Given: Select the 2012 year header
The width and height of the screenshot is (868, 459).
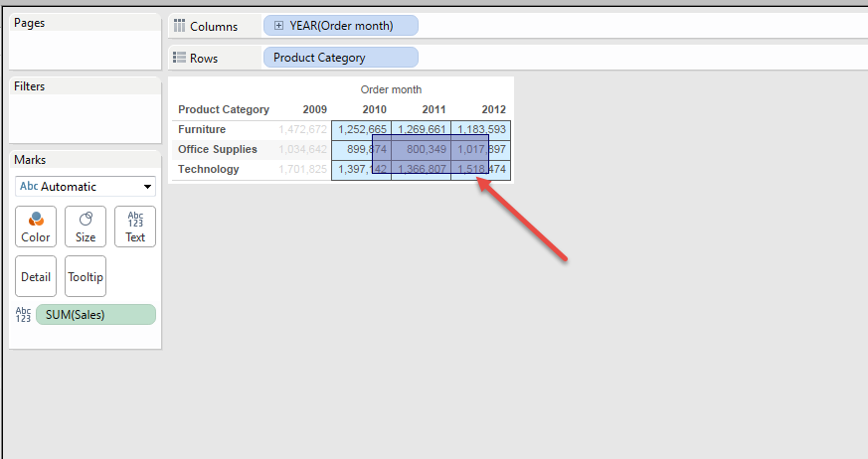Looking at the screenshot, I should click(x=494, y=109).
